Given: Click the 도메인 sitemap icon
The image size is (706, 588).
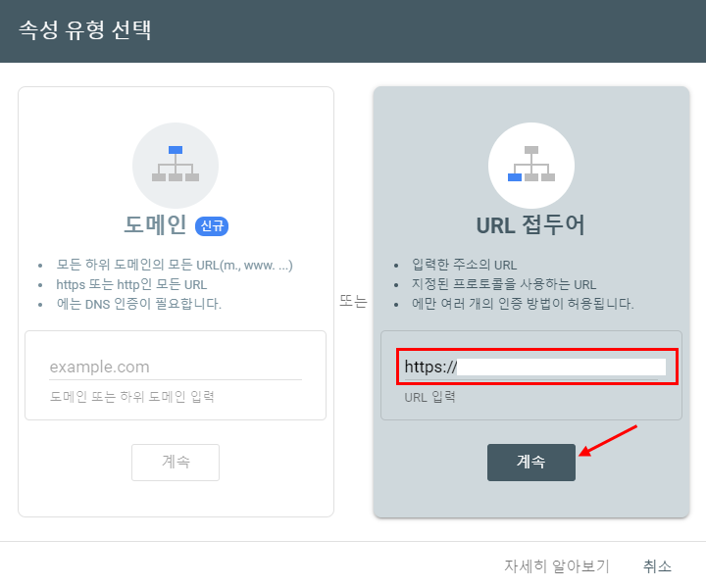Looking at the screenshot, I should click(x=176, y=165).
